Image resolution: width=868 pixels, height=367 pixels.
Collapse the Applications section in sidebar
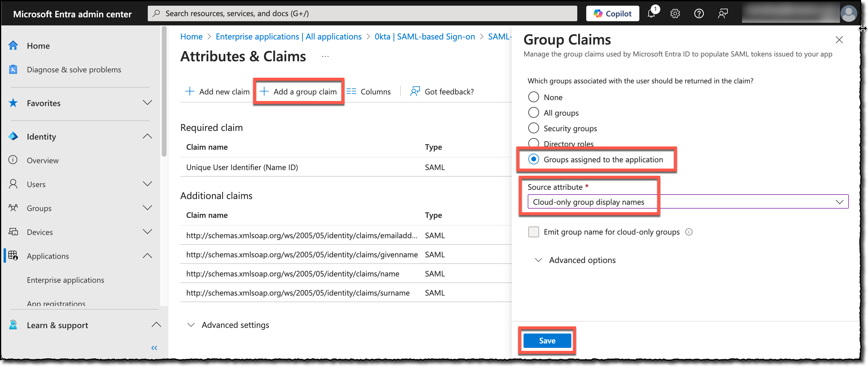click(147, 256)
